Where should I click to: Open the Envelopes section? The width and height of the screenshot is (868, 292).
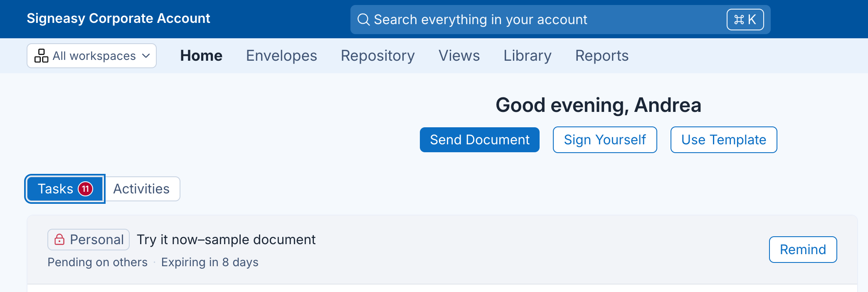click(x=281, y=56)
